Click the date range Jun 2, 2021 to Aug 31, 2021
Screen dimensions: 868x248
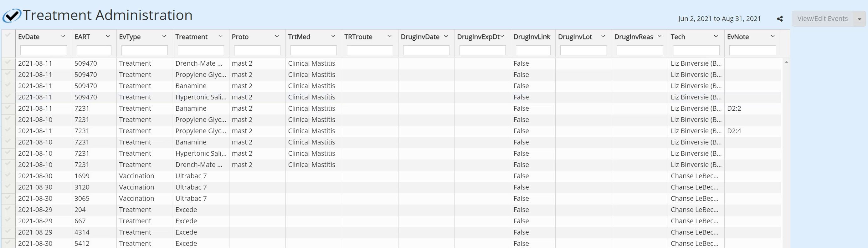(x=719, y=19)
